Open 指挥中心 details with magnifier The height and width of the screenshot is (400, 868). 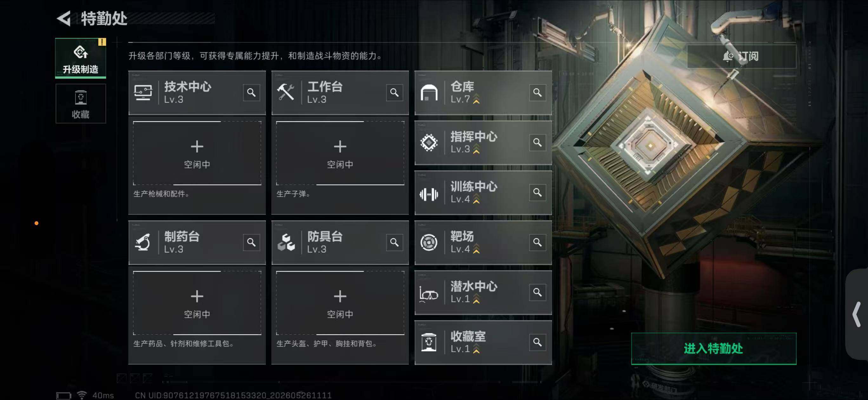pos(537,142)
